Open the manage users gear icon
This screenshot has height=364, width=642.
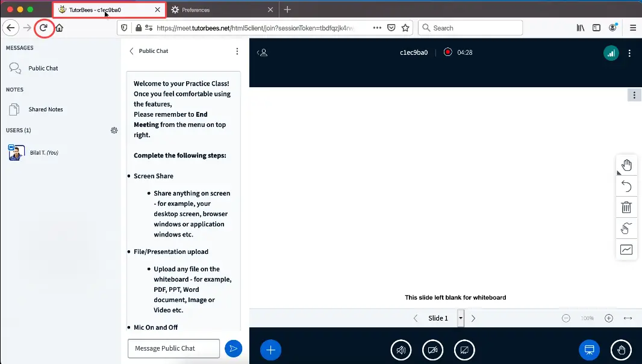tap(114, 131)
